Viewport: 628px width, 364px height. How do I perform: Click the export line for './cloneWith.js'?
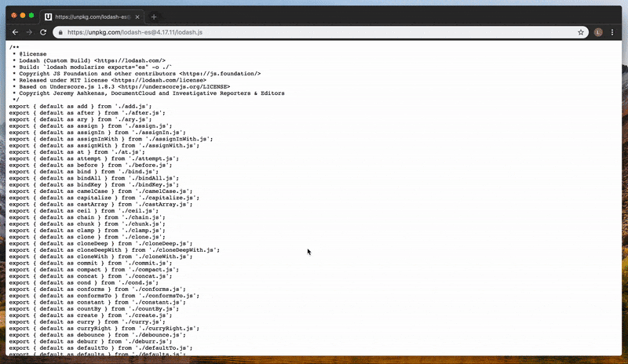click(101, 257)
